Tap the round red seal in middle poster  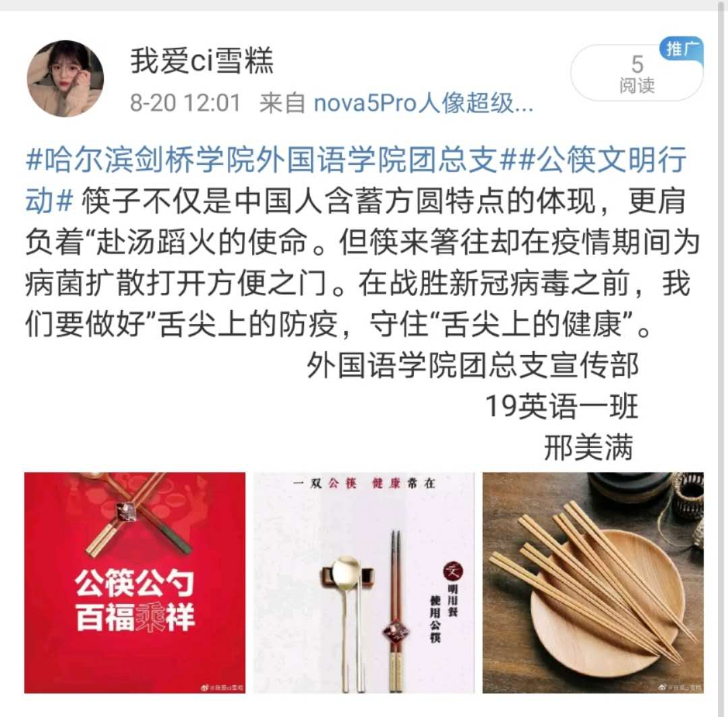pos(454,570)
